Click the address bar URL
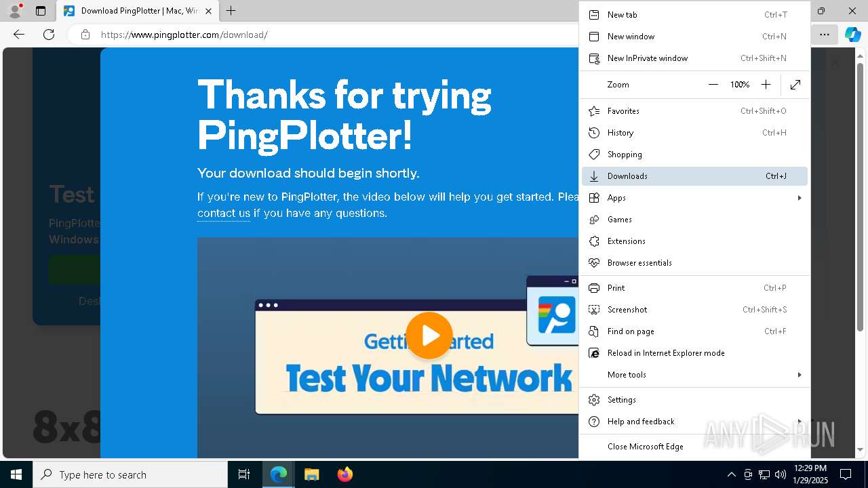Image resolution: width=868 pixels, height=488 pixels. pos(184,35)
